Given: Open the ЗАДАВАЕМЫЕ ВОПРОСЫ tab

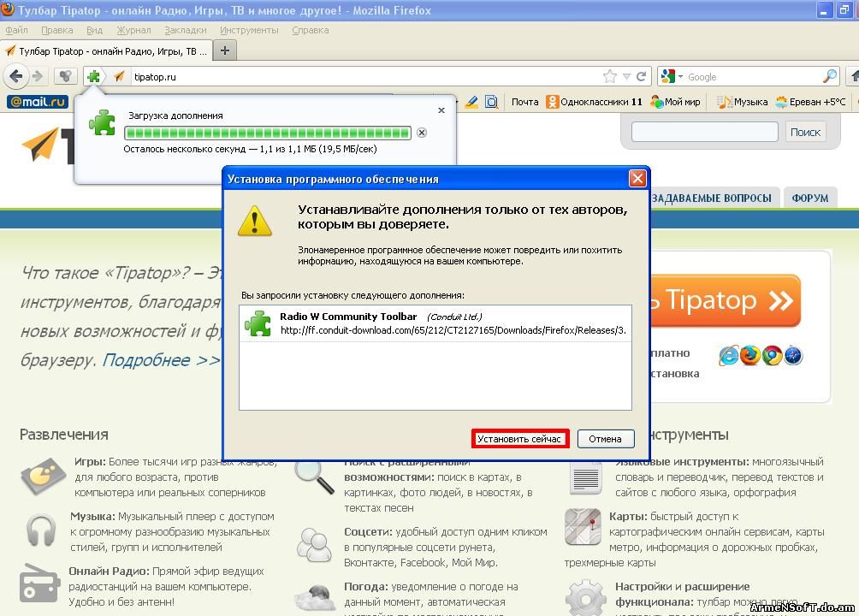Looking at the screenshot, I should click(711, 198).
